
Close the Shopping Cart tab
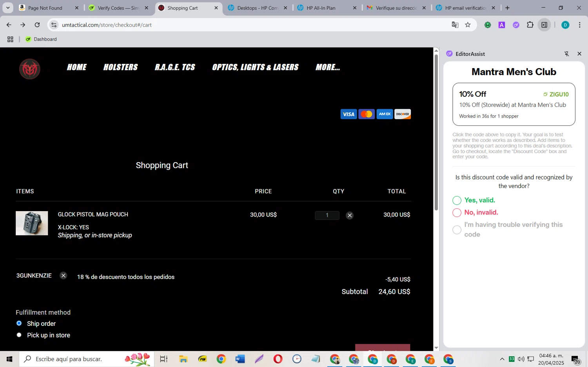point(216,8)
